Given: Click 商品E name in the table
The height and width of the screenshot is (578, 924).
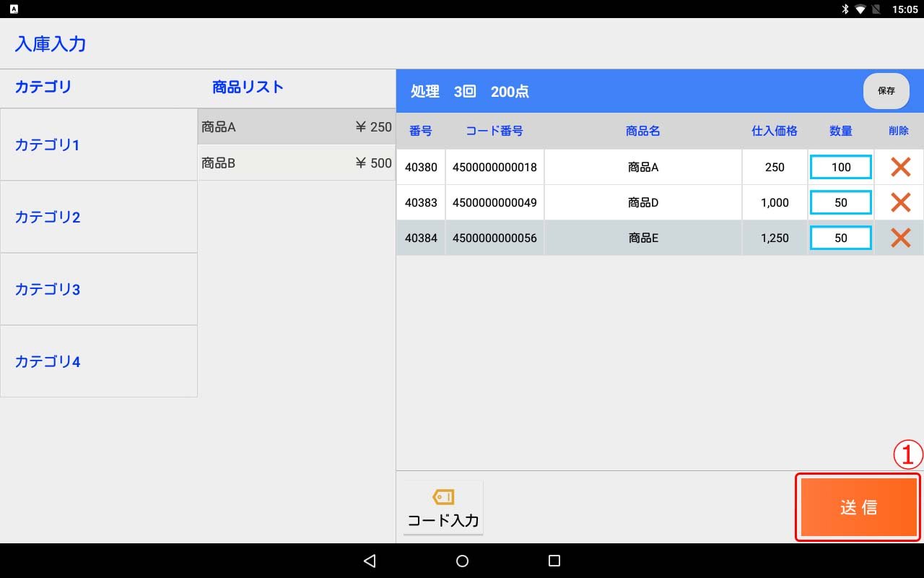Looking at the screenshot, I should [x=643, y=238].
